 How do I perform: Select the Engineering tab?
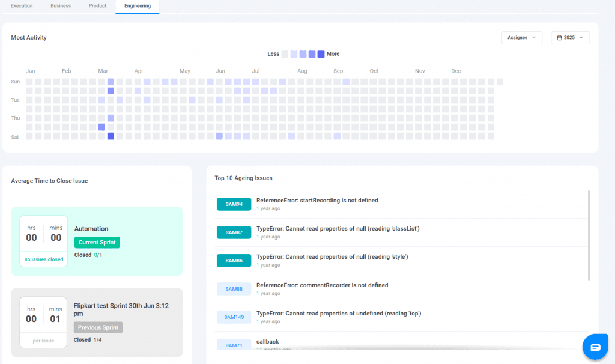[138, 6]
